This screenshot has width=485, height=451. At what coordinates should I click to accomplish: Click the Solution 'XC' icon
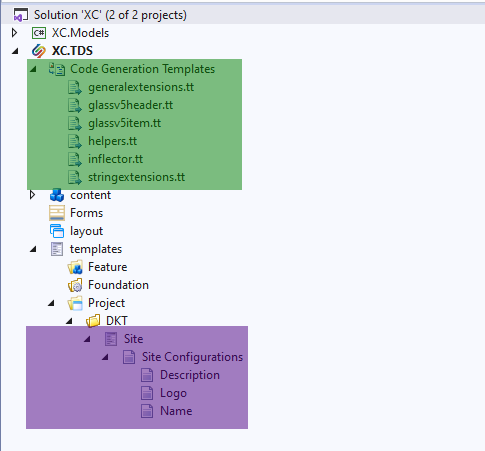(21, 15)
